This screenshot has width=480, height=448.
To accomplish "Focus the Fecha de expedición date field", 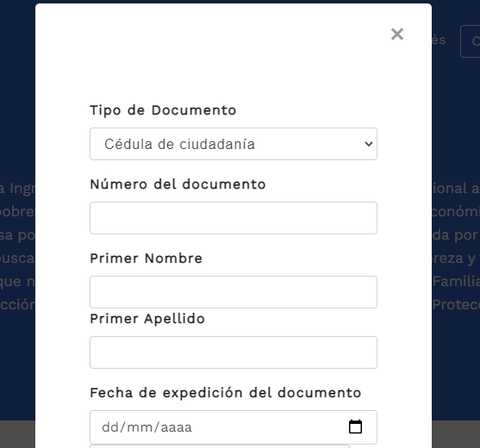I will pyautogui.click(x=234, y=427).
